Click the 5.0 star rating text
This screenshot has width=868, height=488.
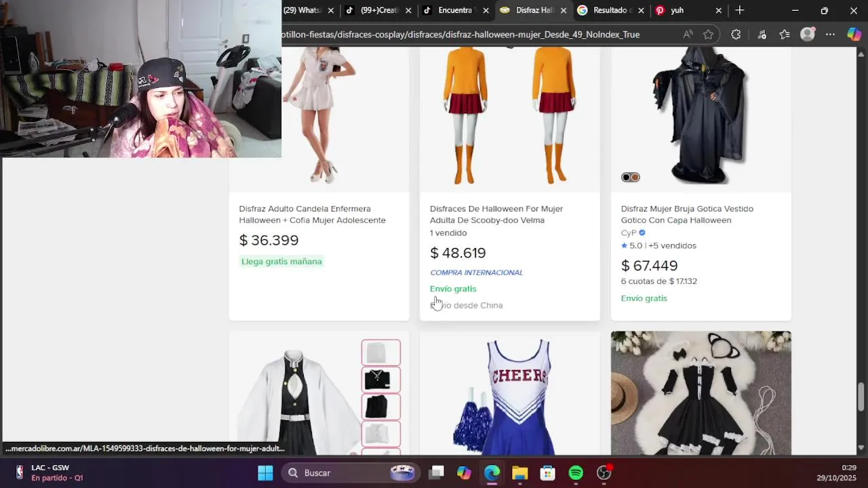click(x=635, y=245)
